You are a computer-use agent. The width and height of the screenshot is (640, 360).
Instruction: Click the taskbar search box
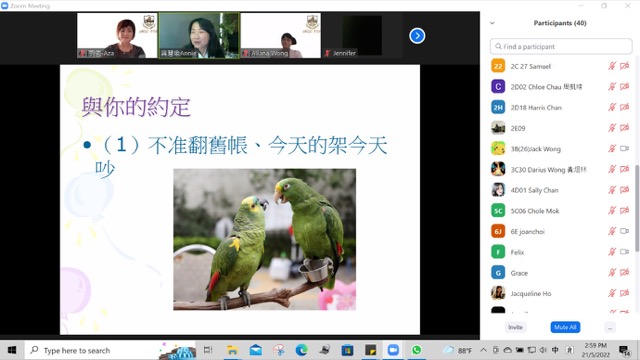111,350
